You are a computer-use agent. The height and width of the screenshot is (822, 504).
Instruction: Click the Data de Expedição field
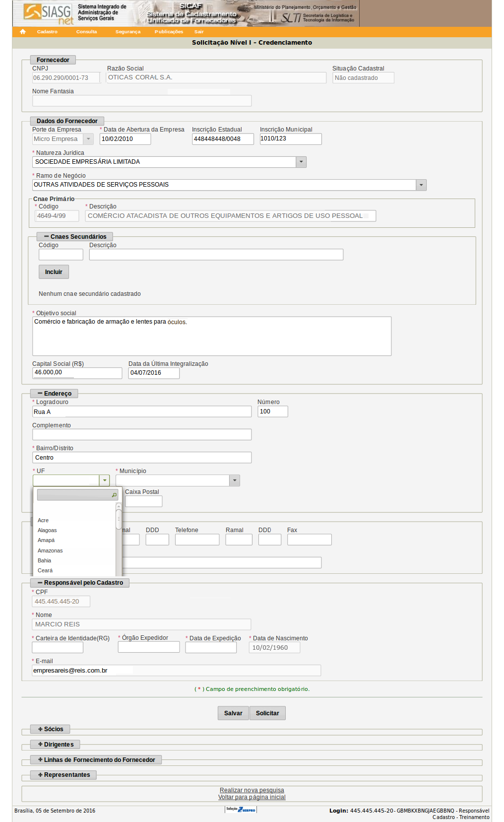pyautogui.click(x=211, y=647)
